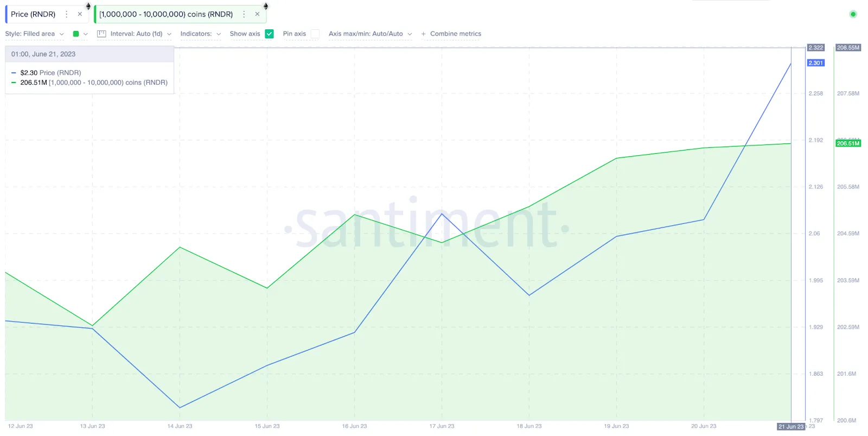Remove the [1,000,000 - 10,000,000) coins metric
The height and width of the screenshot is (436, 868).
pyautogui.click(x=257, y=14)
